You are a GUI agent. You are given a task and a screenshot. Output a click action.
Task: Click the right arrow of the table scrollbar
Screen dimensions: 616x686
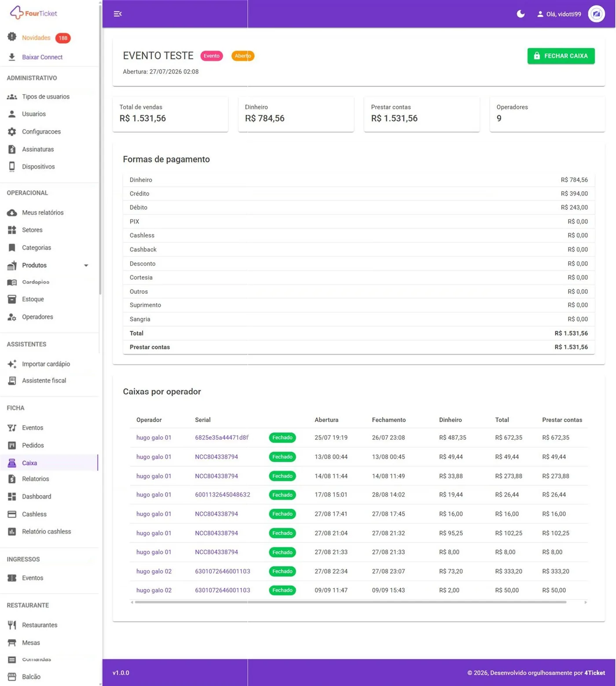pos(586,602)
